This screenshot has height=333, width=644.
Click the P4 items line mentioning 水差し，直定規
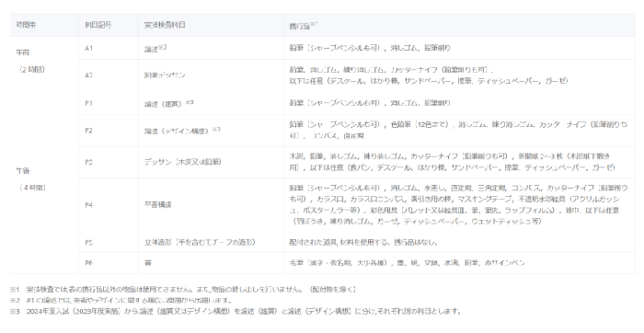pos(458,188)
